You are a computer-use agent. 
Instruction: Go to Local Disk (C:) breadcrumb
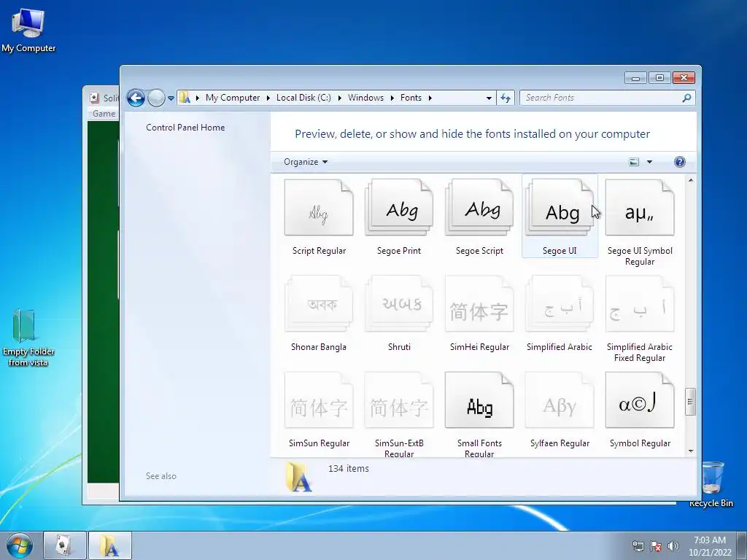pos(303,98)
